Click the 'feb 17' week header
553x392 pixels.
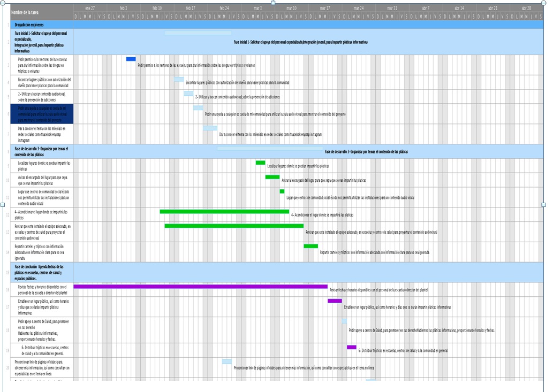(191, 8)
